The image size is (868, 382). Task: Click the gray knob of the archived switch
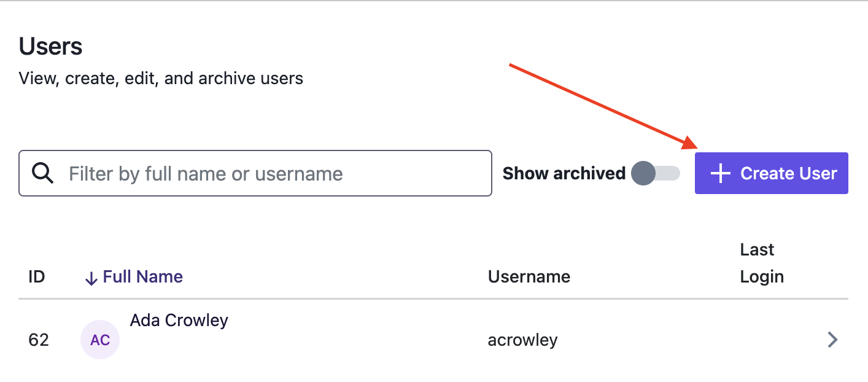(x=643, y=174)
